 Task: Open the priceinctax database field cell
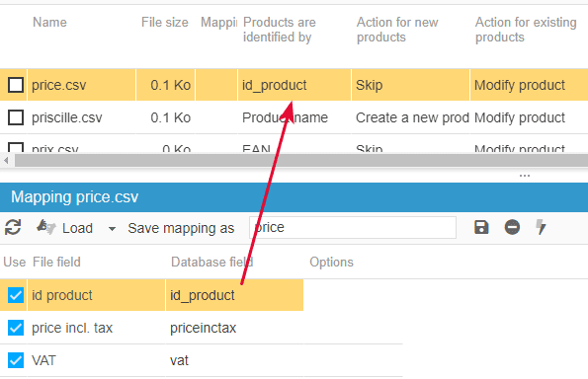(234, 328)
